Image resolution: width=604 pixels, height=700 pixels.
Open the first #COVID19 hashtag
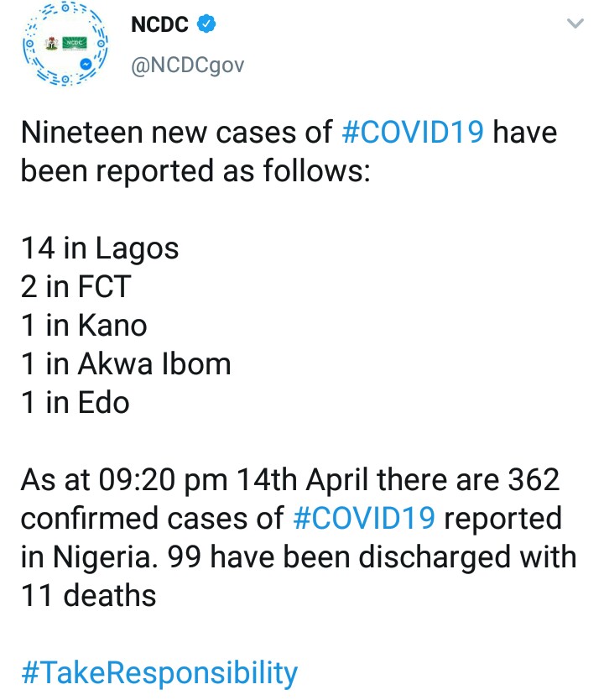pyautogui.click(x=413, y=133)
